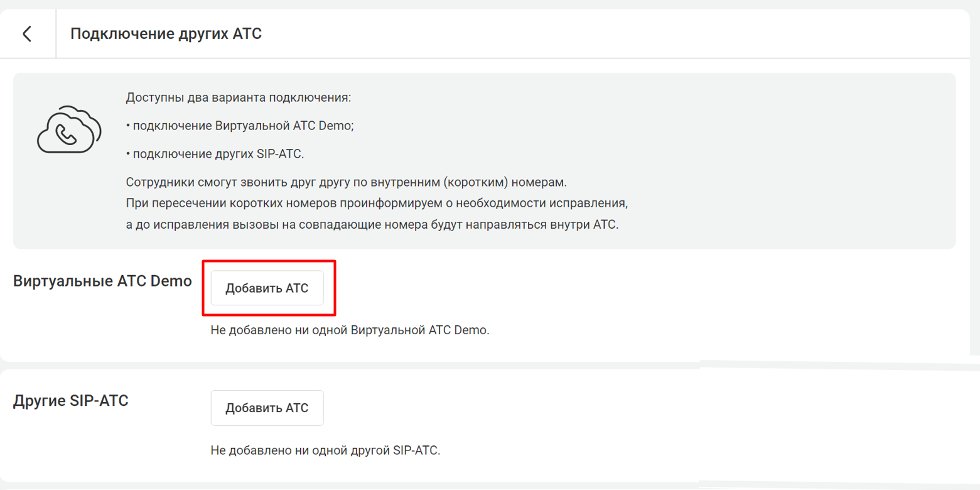Viewport: 980px width, 490px height.
Task: Add a Виртуальные АТС Demo via Добавить АТС
Action: pos(267,288)
